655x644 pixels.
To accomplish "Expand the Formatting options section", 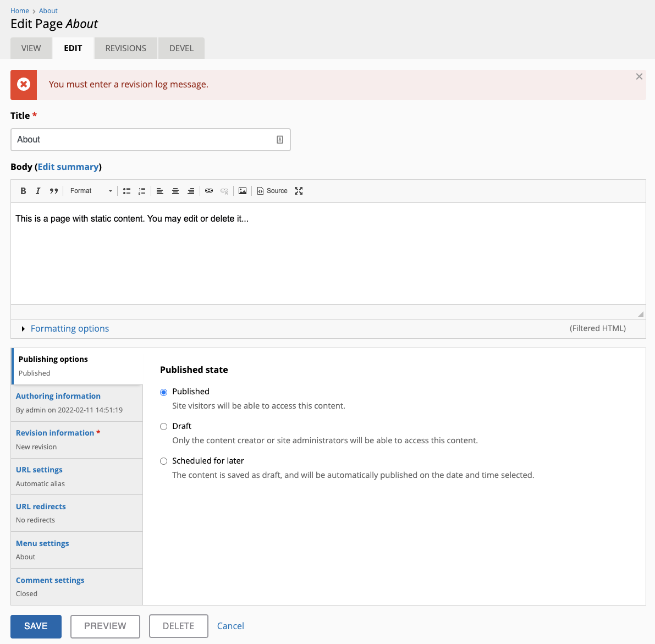I will tap(69, 328).
